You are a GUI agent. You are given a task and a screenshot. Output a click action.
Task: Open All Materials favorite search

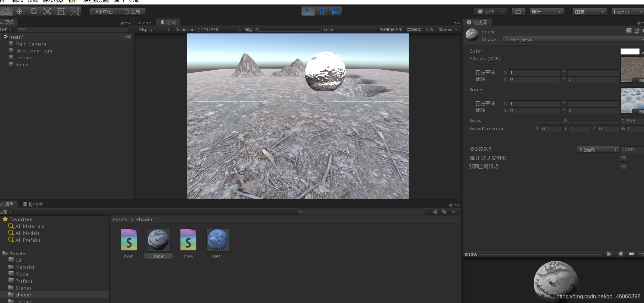coord(30,226)
